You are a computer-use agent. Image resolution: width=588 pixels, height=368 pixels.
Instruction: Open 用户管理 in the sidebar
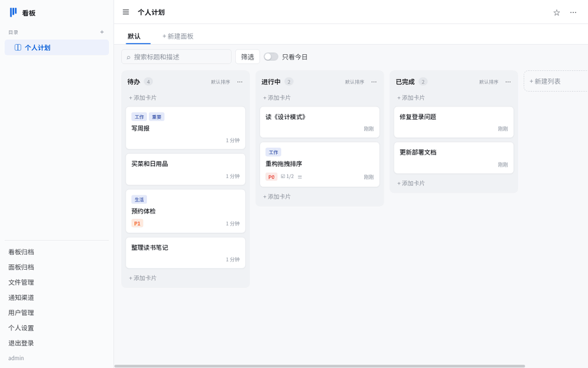click(21, 312)
